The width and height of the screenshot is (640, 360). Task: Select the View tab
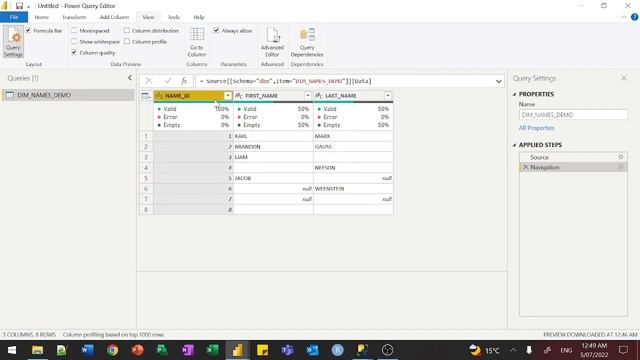pyautogui.click(x=148, y=17)
